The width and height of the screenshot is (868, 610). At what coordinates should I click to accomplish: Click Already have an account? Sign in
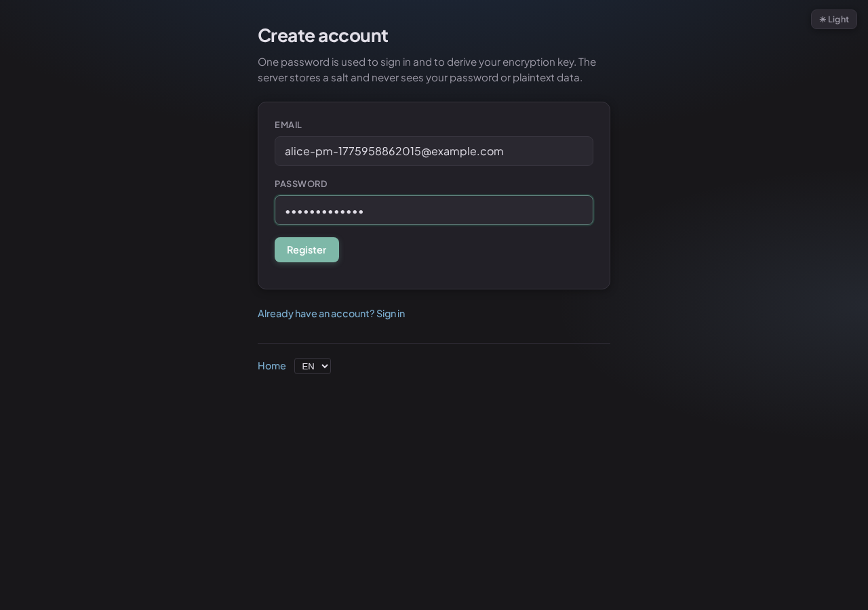point(331,313)
